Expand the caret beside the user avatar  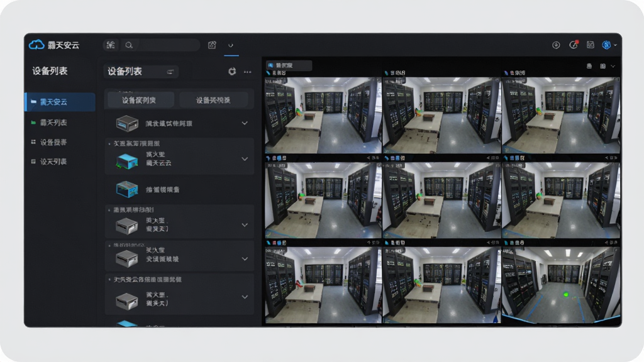click(615, 45)
